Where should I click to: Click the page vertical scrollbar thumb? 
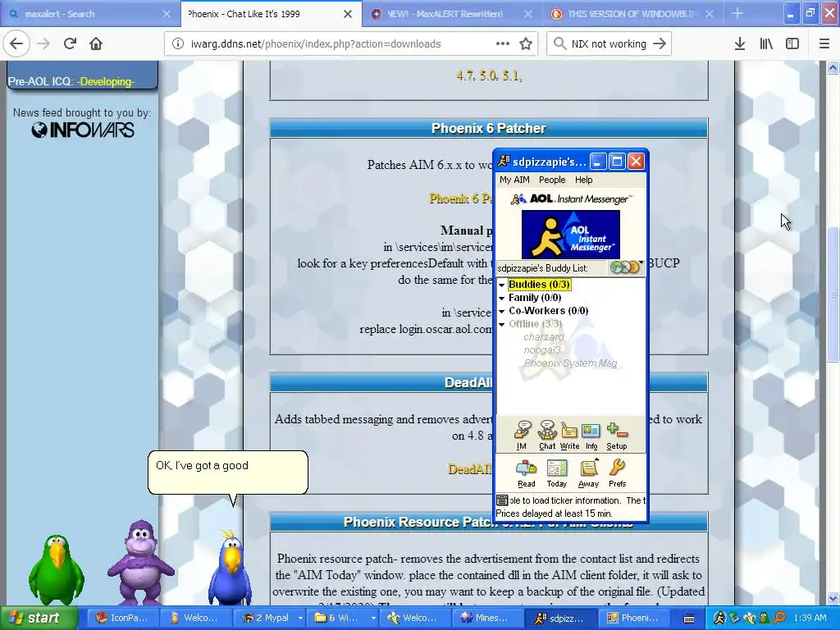tap(833, 295)
